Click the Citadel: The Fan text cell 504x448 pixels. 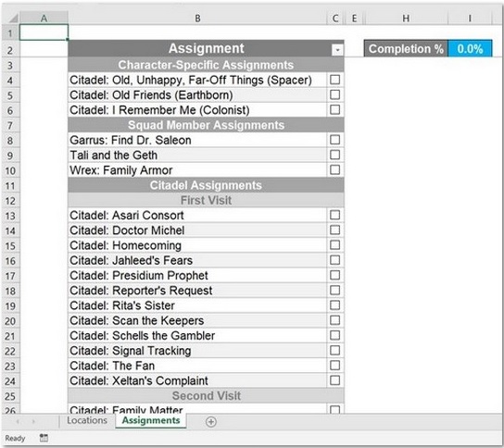click(197, 366)
